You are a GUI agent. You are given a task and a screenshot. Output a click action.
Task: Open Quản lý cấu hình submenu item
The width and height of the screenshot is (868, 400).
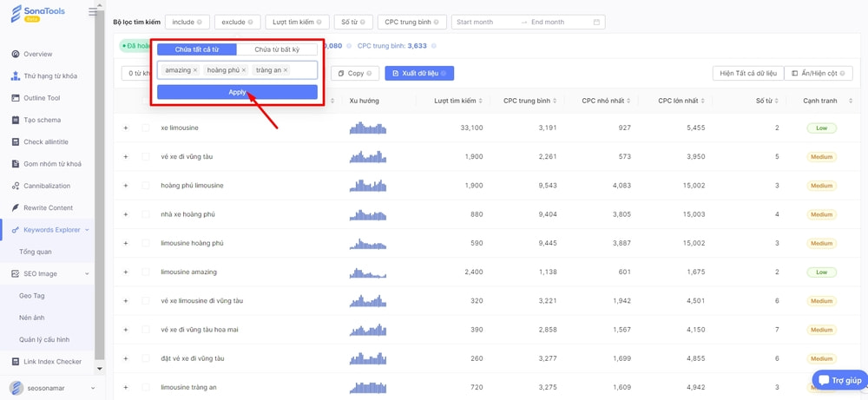[x=44, y=339]
